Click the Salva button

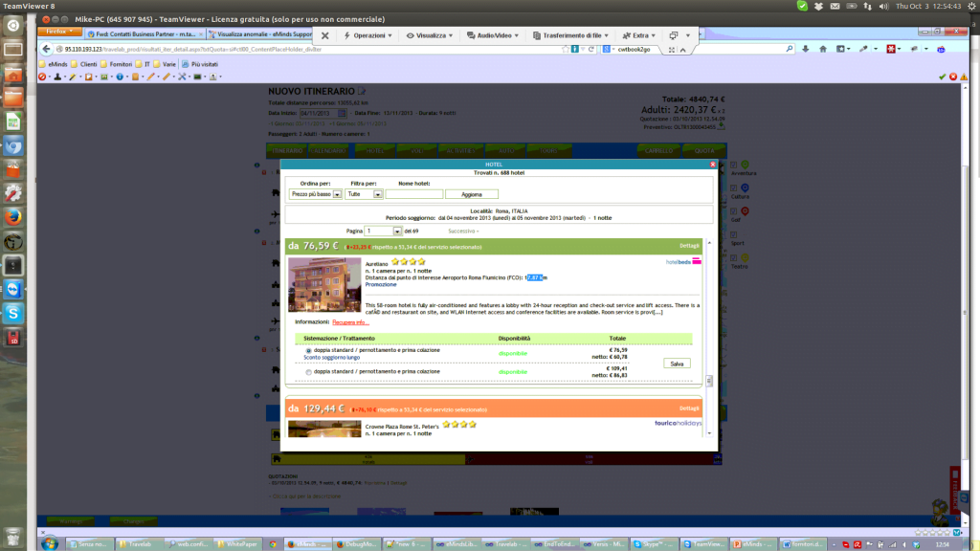677,364
